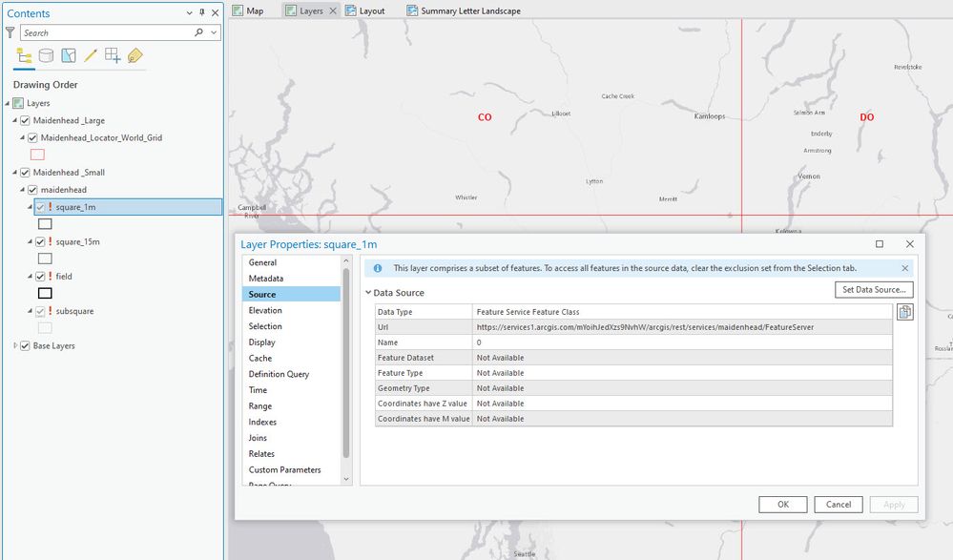Toggle field layer visibility checkbox

40,277
